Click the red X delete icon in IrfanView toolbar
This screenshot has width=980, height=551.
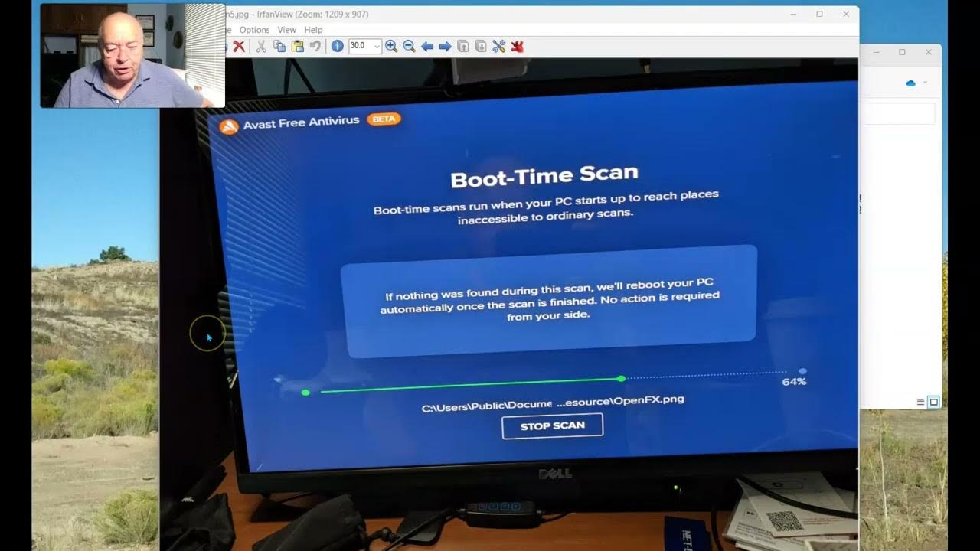click(239, 47)
